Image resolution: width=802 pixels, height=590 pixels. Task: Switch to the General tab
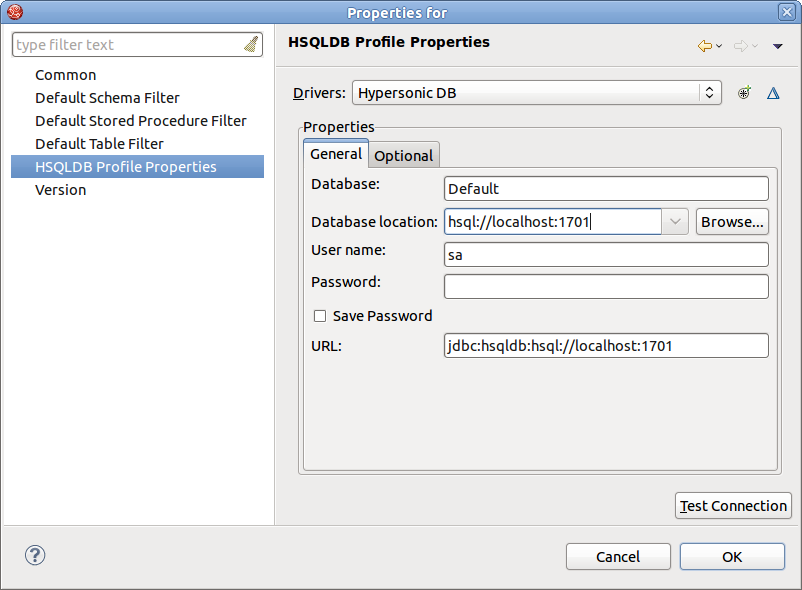tap(336, 153)
